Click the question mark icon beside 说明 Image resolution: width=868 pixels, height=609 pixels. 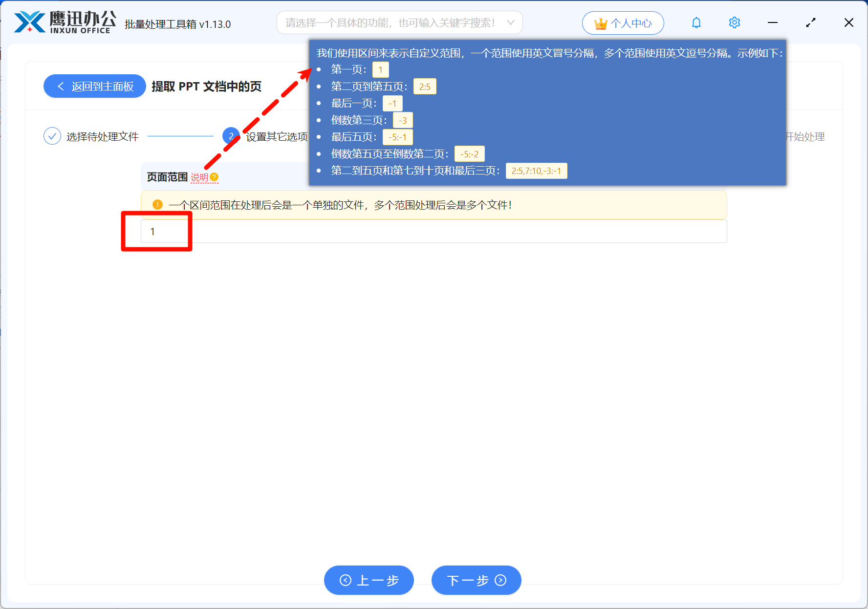click(x=215, y=177)
